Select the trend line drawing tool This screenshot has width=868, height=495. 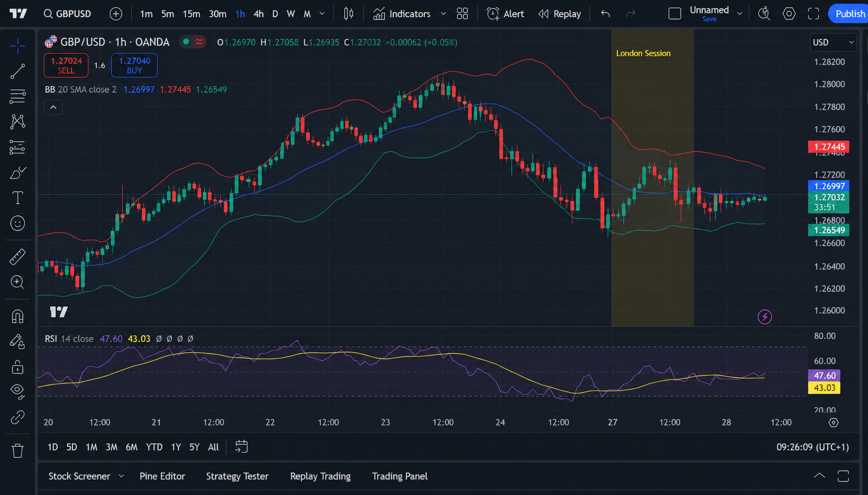pyautogui.click(x=17, y=71)
